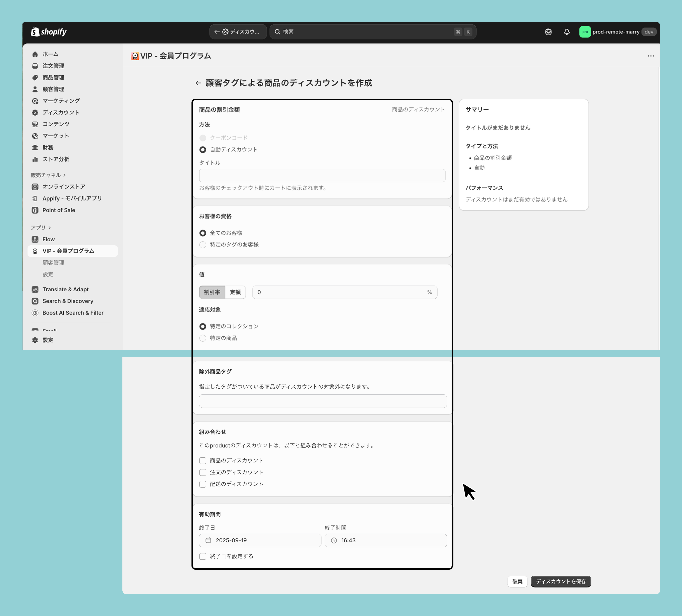Click the 検索 search bar
This screenshot has height=616, width=682.
click(373, 32)
